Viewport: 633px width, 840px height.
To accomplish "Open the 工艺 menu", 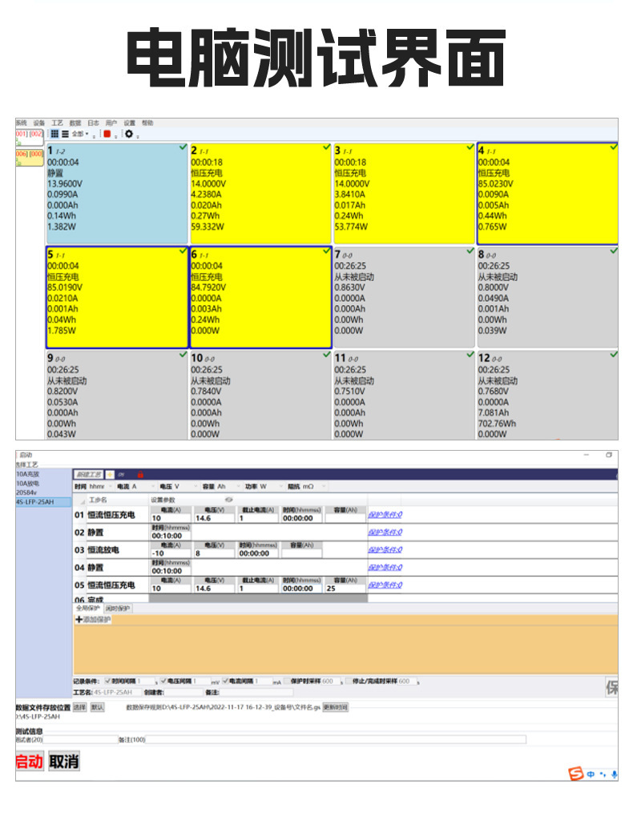I will pyautogui.click(x=58, y=123).
